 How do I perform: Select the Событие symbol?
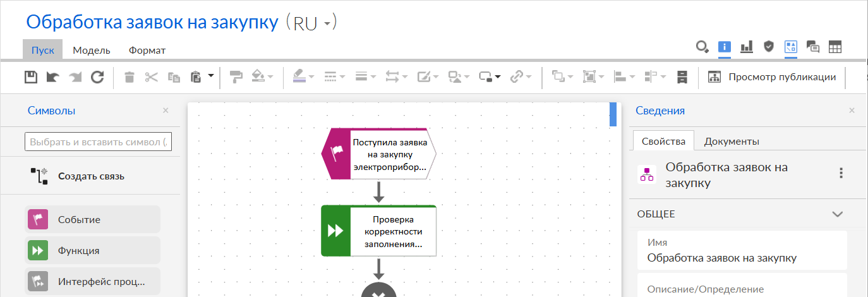click(x=92, y=220)
